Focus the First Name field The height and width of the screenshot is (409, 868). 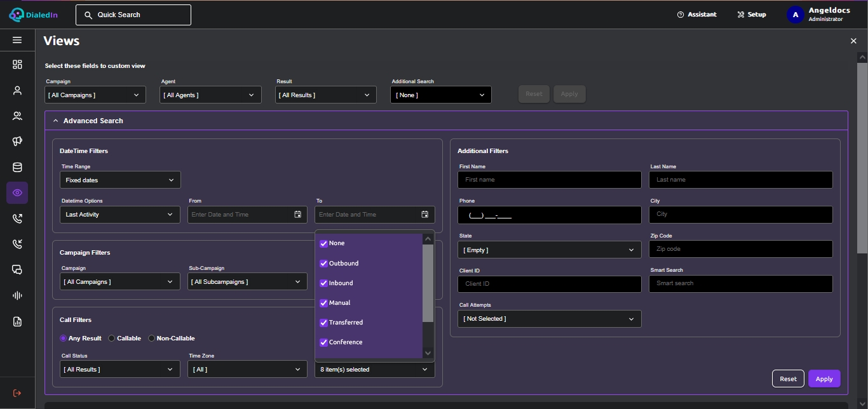pyautogui.click(x=550, y=180)
